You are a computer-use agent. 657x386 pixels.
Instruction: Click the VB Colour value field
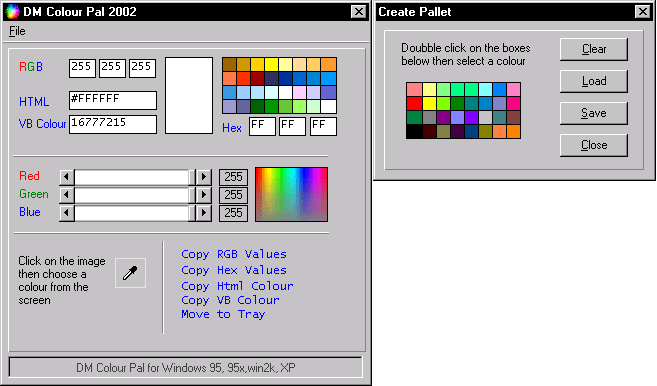tap(113, 124)
